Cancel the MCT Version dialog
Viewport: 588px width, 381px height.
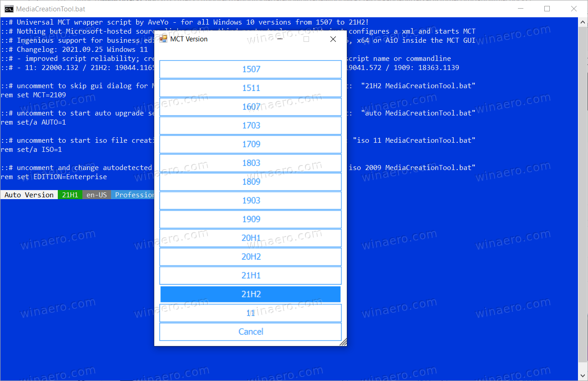coord(250,332)
